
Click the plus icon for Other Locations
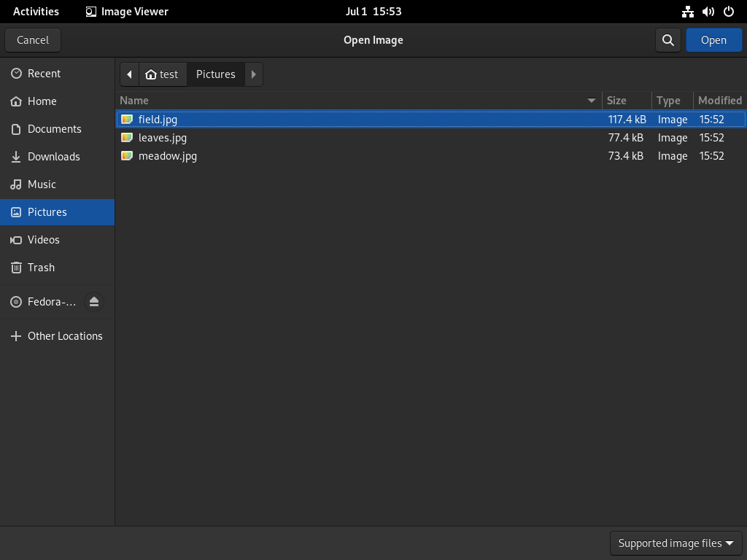pos(16,336)
